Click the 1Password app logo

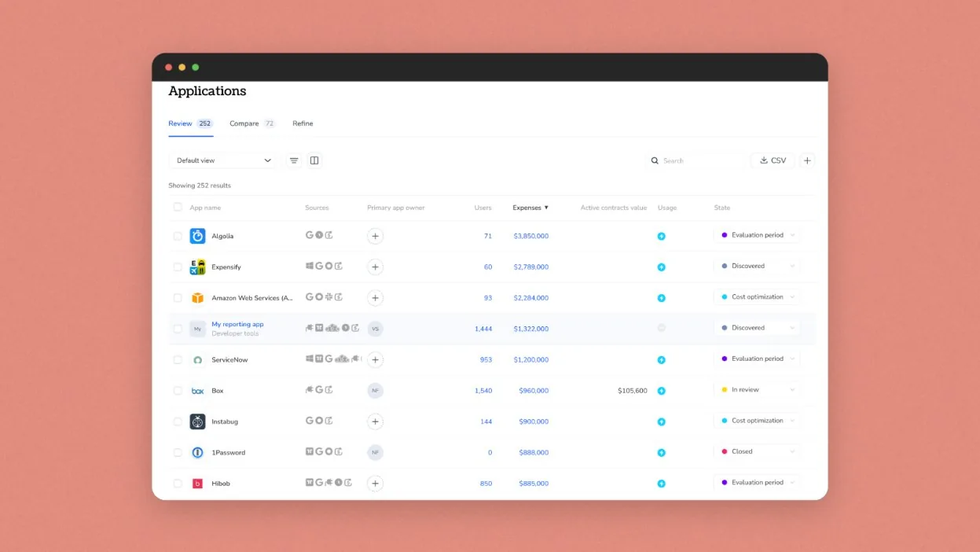coord(197,452)
